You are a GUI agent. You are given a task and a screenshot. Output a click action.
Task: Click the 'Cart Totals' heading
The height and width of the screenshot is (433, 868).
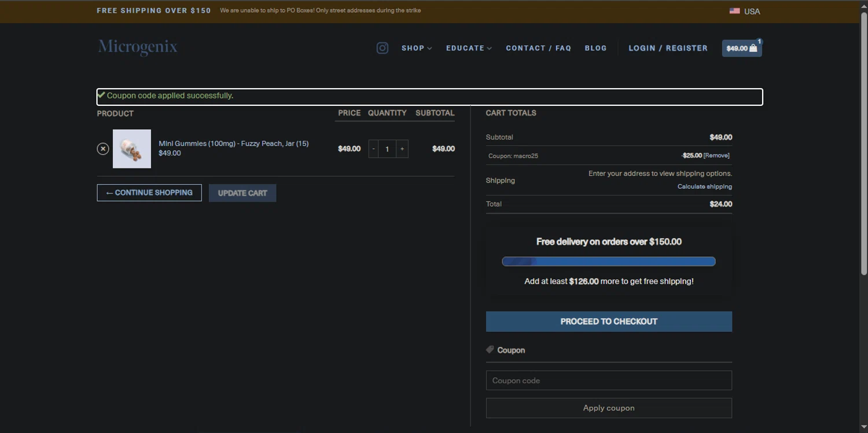pyautogui.click(x=511, y=113)
